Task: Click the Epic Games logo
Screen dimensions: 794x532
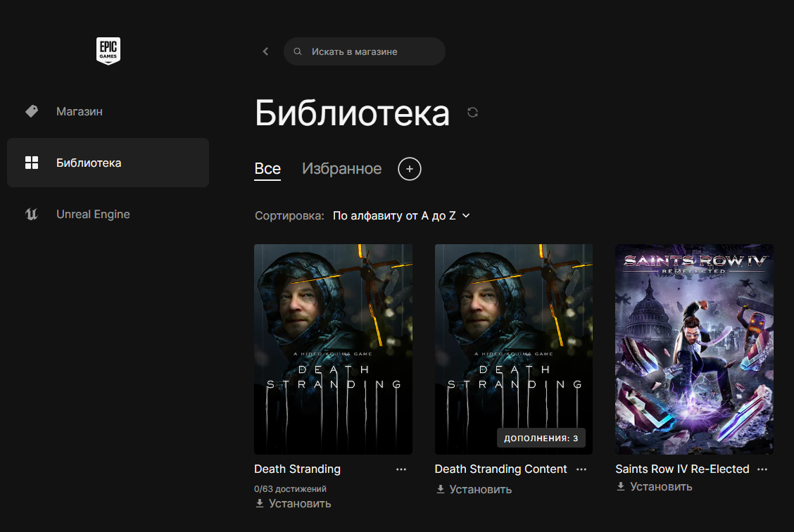Action: coord(108,51)
